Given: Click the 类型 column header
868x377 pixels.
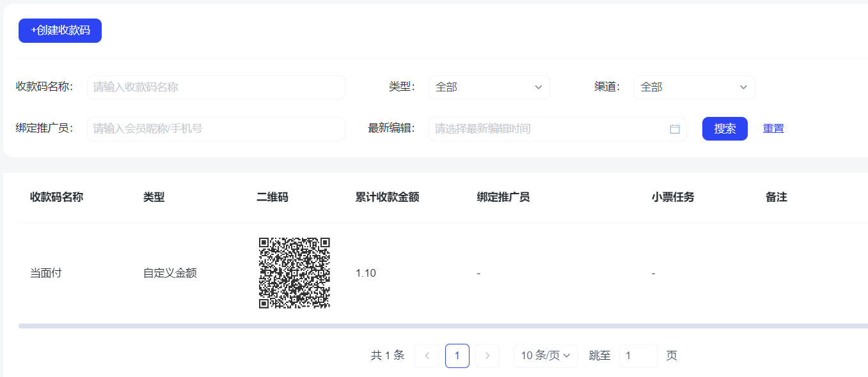Looking at the screenshot, I should (x=154, y=197).
